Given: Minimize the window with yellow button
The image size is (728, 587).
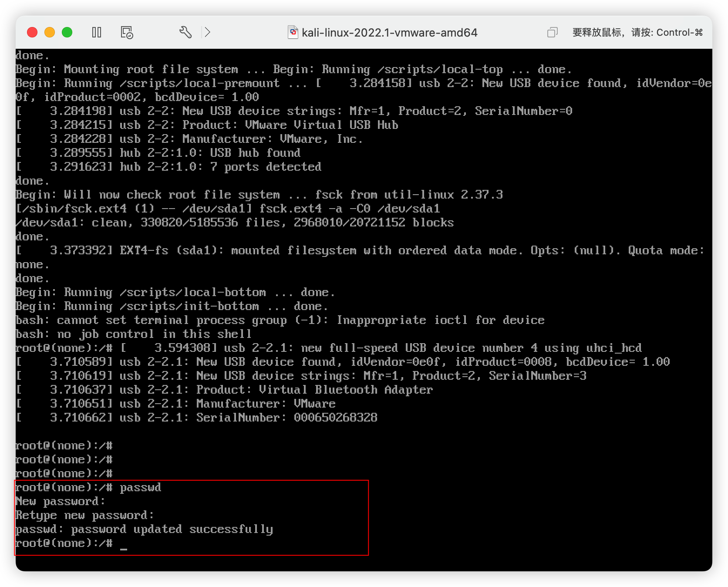Looking at the screenshot, I should pyautogui.click(x=50, y=32).
